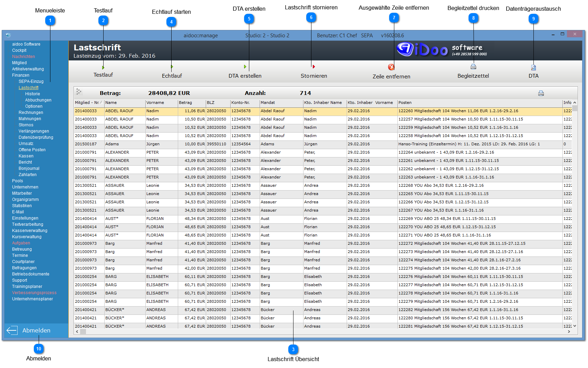Open Artikelverwaltung in the sidebar
This screenshot has width=588, height=368.
(x=28, y=69)
